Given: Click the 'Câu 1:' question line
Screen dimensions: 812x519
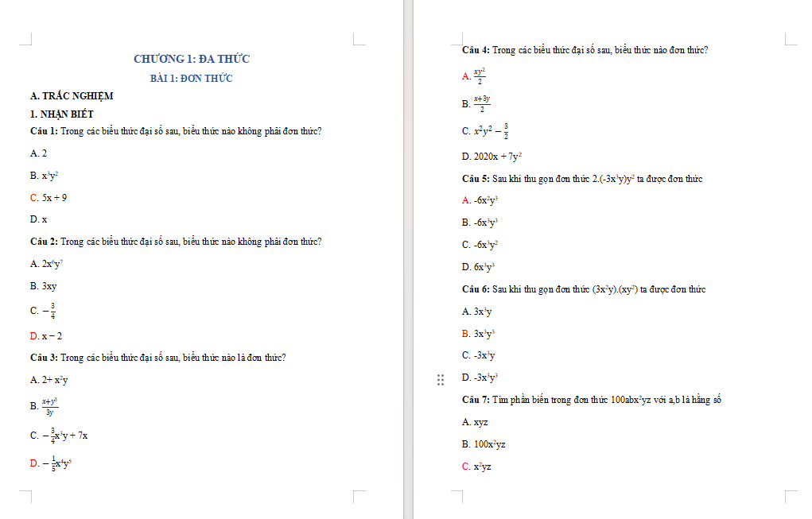Looking at the screenshot, I should (176, 131).
